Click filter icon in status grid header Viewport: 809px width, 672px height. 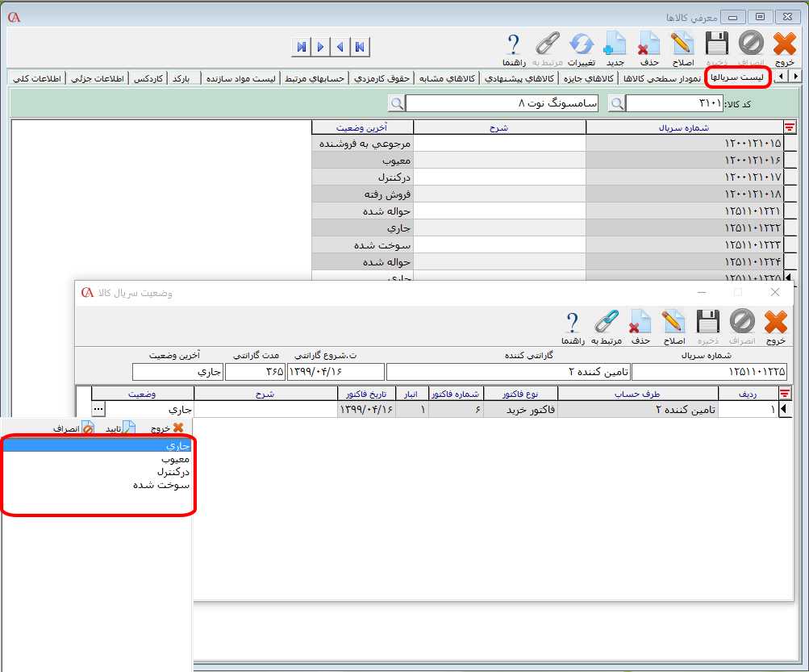[784, 393]
